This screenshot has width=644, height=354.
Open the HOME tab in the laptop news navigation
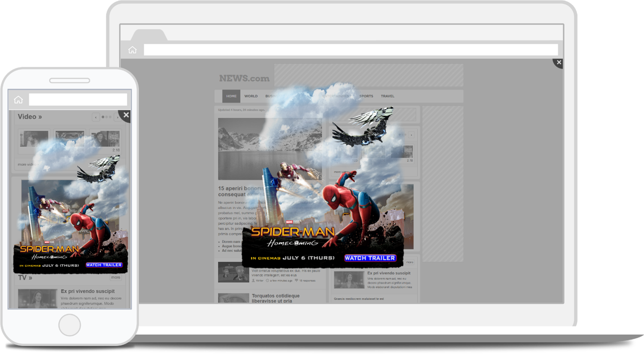231,96
